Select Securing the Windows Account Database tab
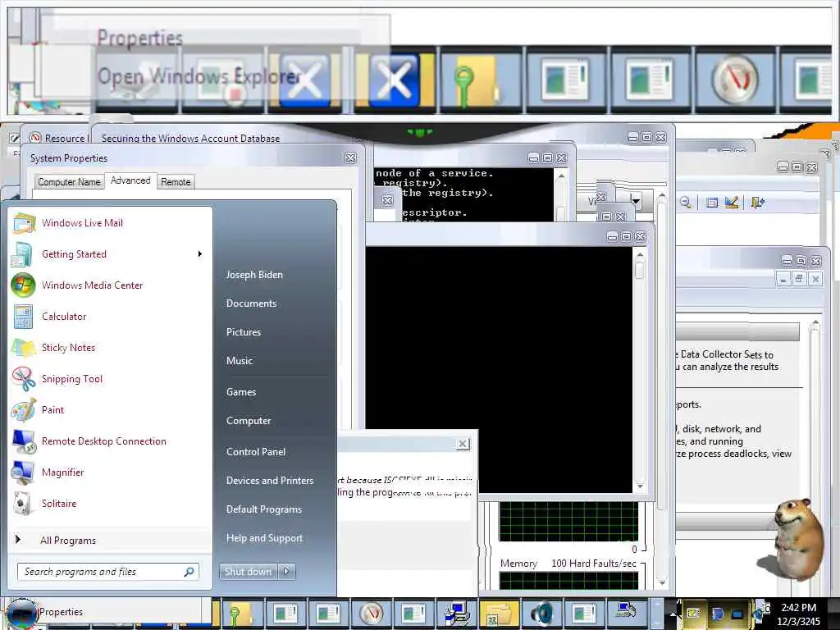The width and height of the screenshot is (840, 630). 190,138
